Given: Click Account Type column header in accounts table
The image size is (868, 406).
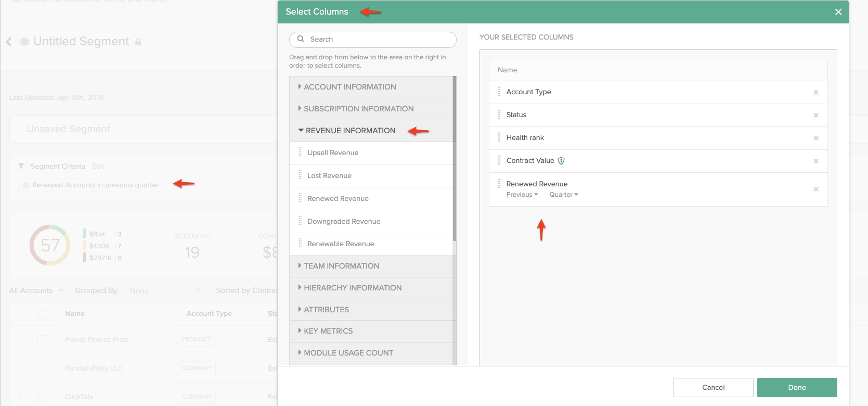Looking at the screenshot, I should point(209,313).
